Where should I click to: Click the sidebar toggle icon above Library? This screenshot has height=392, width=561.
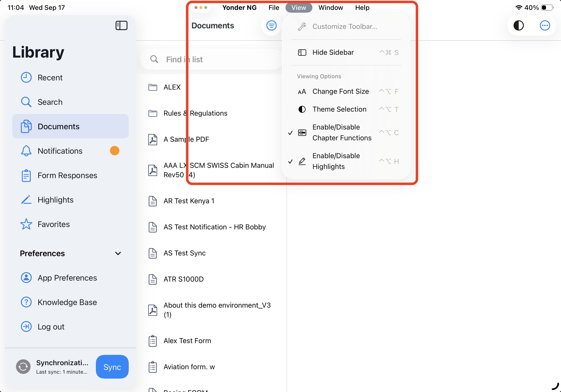click(x=121, y=25)
